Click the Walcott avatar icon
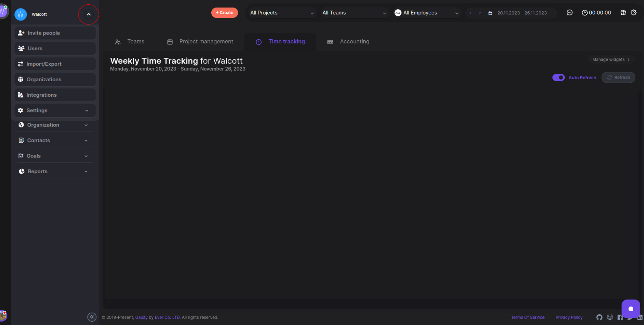The image size is (644, 325). pos(20,14)
